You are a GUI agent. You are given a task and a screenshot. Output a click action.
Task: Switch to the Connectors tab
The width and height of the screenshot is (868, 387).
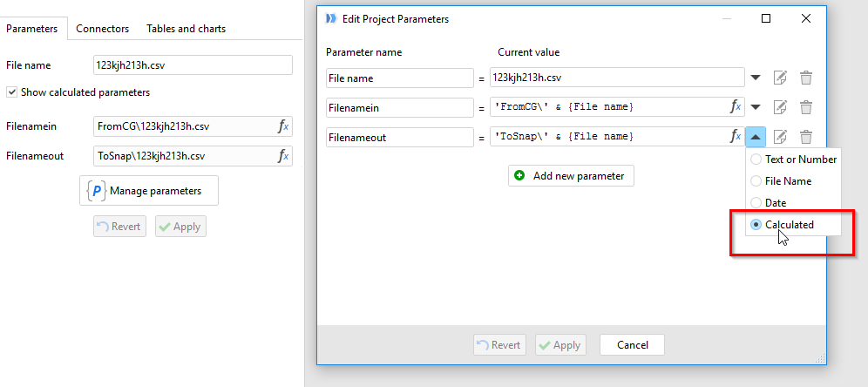pos(103,29)
